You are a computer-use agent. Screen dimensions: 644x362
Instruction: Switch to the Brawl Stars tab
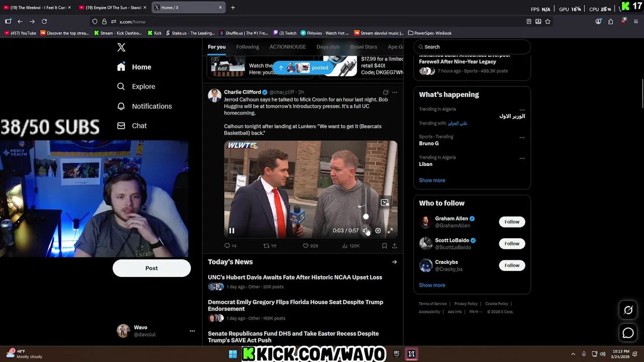click(363, 47)
